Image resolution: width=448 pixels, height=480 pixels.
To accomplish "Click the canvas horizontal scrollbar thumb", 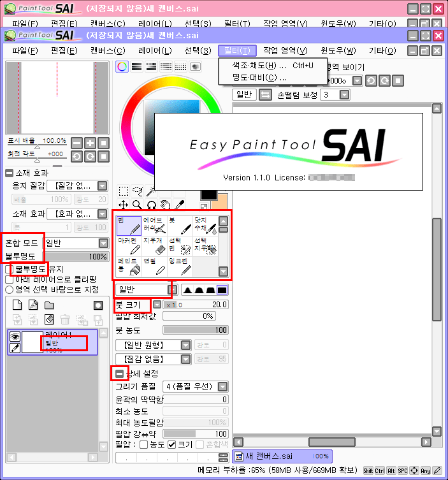I will (x=332, y=442).
